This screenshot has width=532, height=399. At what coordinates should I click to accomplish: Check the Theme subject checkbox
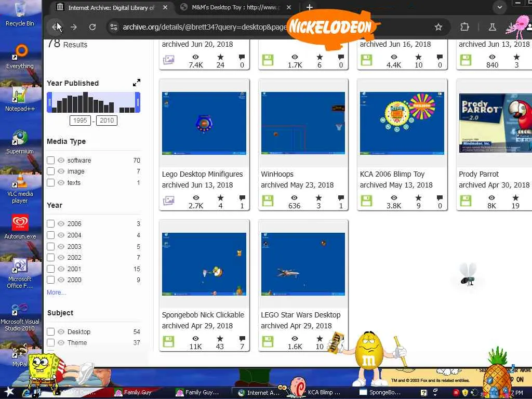click(50, 343)
